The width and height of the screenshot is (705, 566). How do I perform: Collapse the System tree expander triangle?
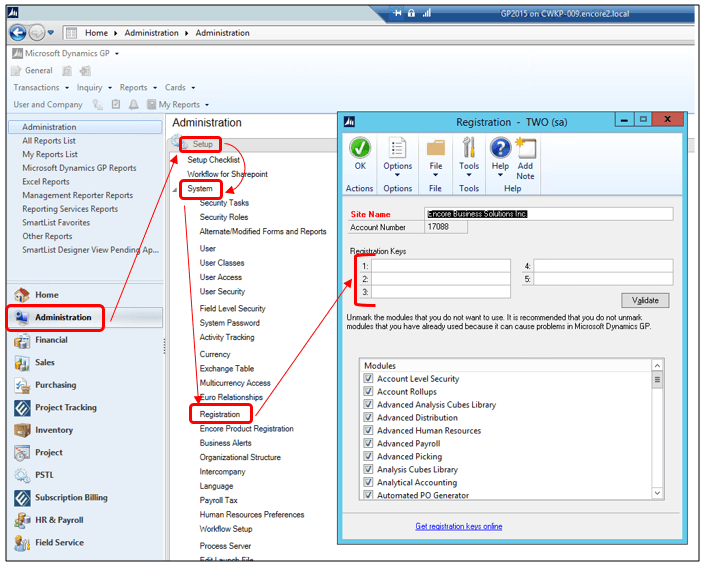click(174, 190)
